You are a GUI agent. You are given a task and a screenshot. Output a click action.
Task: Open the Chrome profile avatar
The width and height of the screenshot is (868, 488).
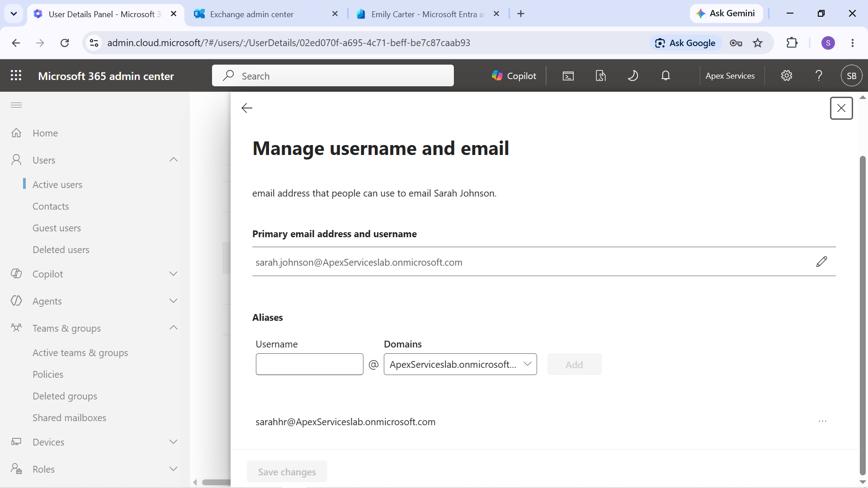coord(828,43)
